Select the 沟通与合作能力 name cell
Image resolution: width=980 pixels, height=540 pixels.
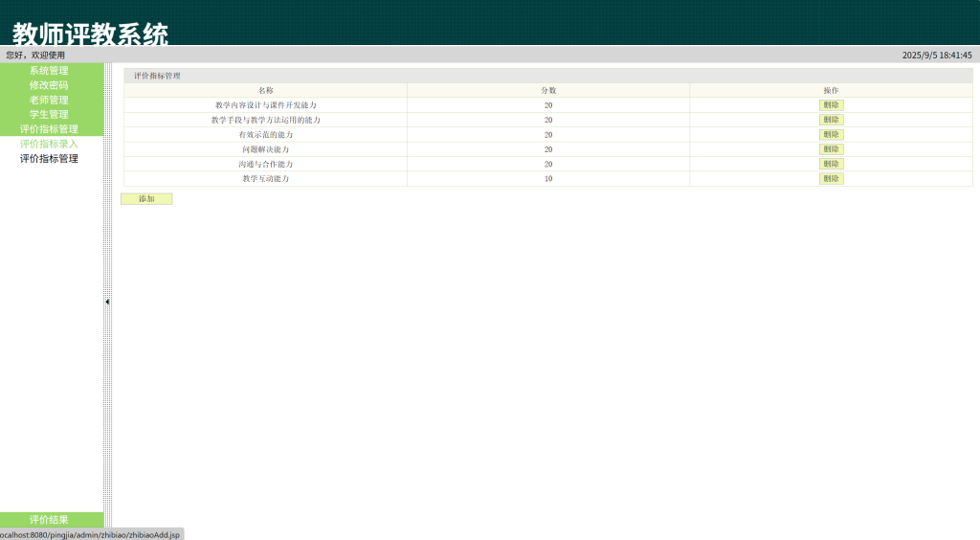(266, 164)
